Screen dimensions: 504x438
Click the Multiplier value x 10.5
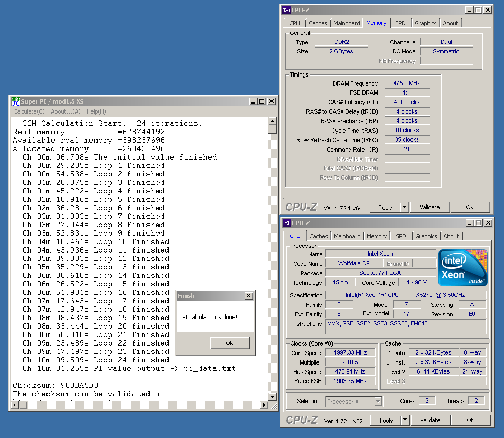click(350, 362)
